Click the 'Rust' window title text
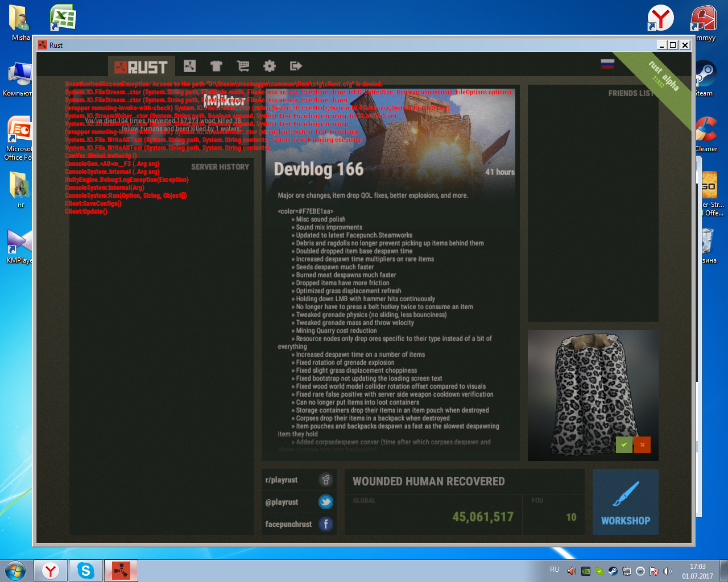728x582 pixels. pyautogui.click(x=56, y=45)
